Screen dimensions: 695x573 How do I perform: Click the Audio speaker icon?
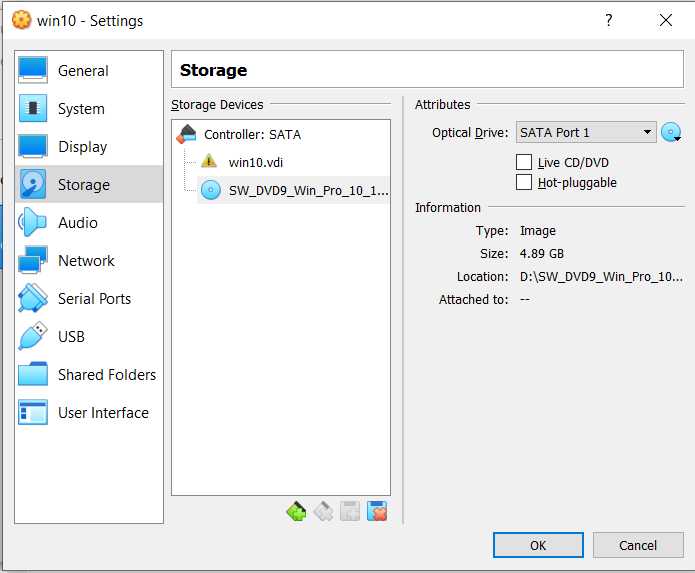[x=32, y=222]
